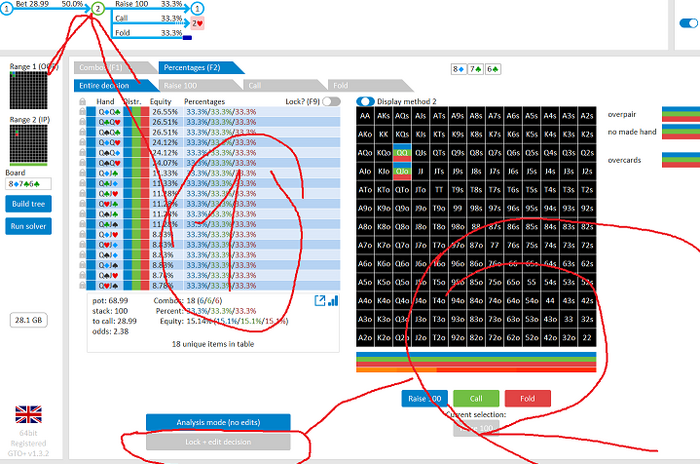The image size is (700, 464).
Task: Click the Fold terminal node marker
Action: tap(188, 38)
